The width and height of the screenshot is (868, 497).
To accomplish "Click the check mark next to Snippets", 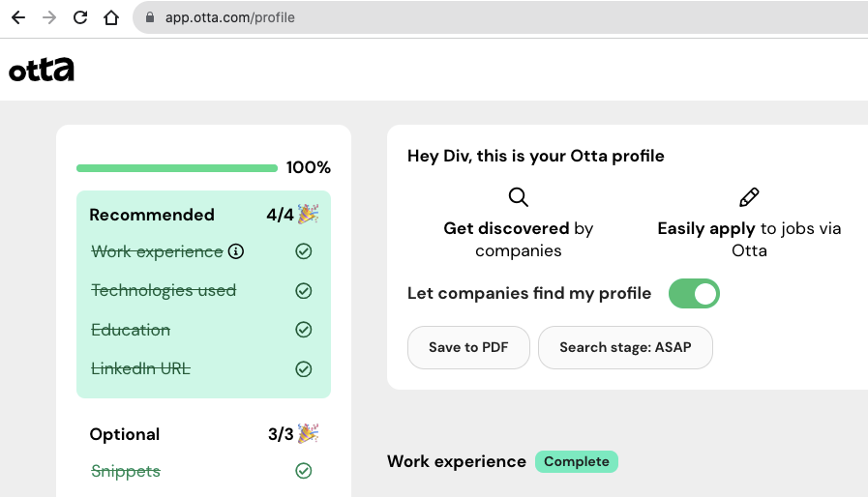I will (303, 471).
